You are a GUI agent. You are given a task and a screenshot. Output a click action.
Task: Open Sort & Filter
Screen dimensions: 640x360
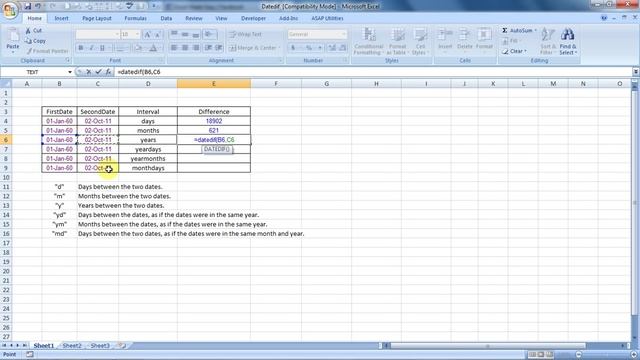(x=547, y=41)
